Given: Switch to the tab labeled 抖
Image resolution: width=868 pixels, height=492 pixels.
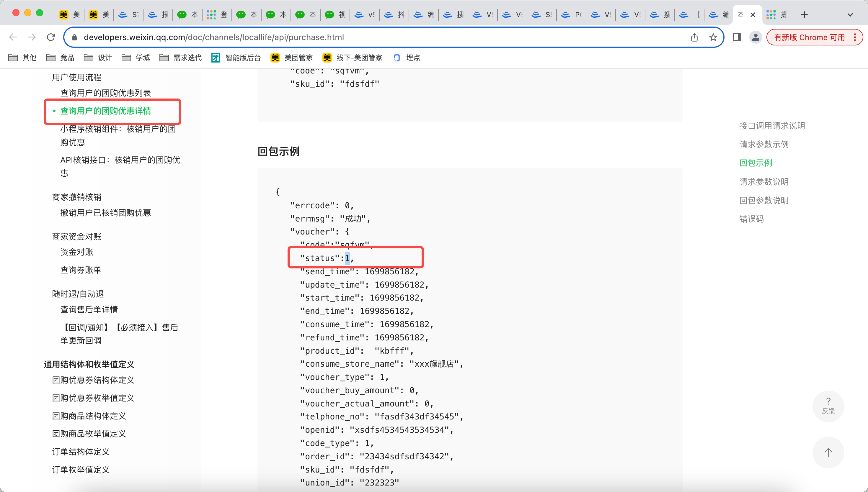Looking at the screenshot, I should [x=394, y=15].
